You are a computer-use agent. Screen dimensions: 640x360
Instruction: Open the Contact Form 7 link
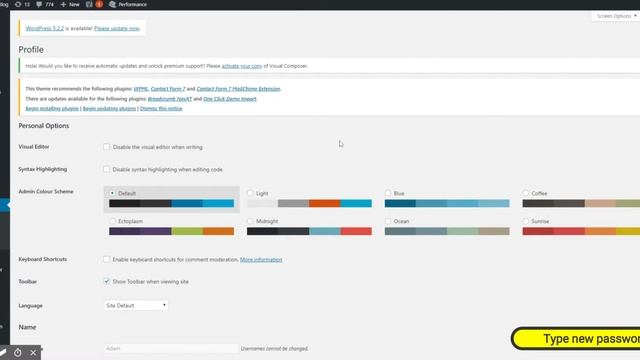(x=168, y=89)
